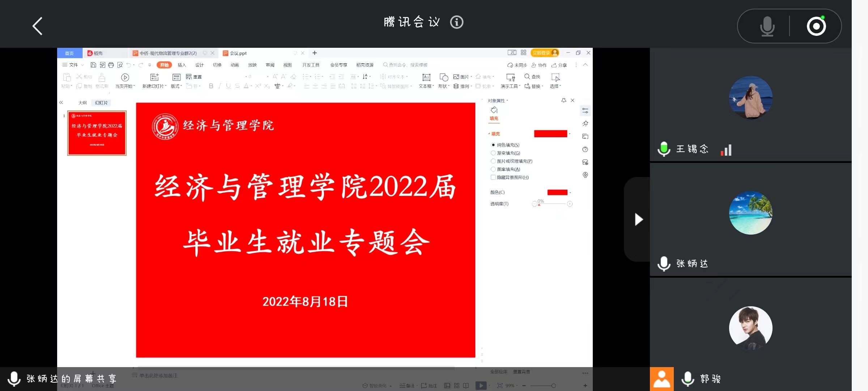Open the 查找 find tool
This screenshot has width=868, height=391.
pos(532,77)
